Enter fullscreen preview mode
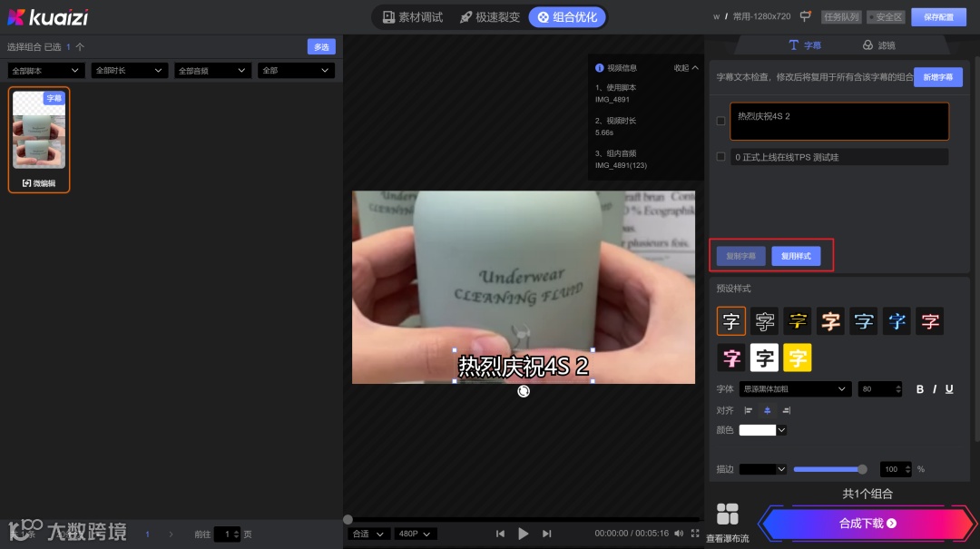Viewport: 980px width, 549px height. coord(695,534)
